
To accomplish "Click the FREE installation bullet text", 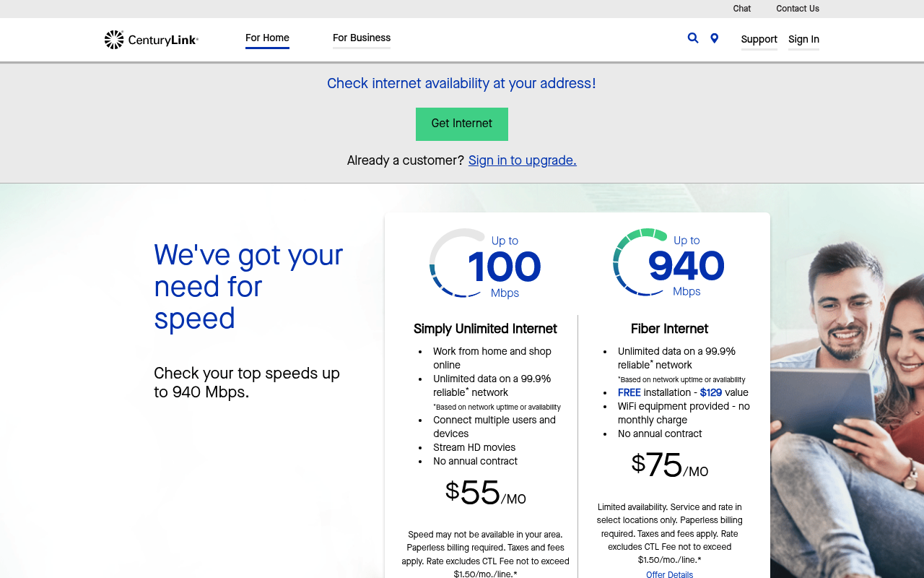I will click(683, 392).
